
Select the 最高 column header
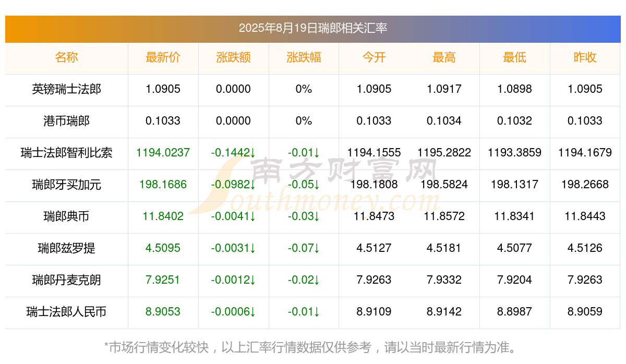pyautogui.click(x=444, y=57)
